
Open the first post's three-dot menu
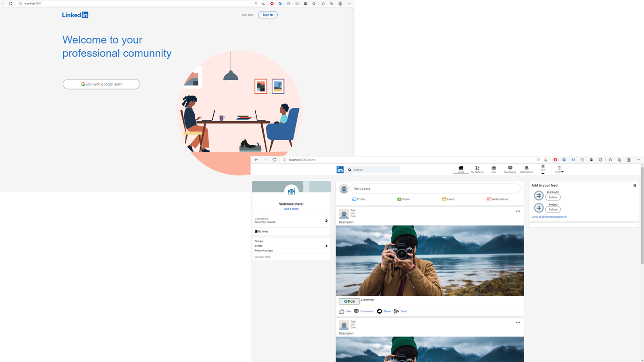[x=518, y=211]
